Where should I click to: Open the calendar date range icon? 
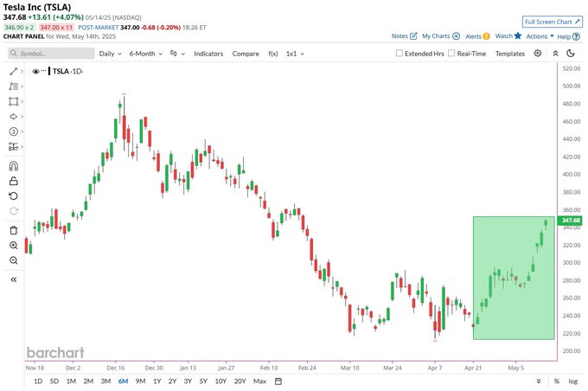pyautogui.click(x=278, y=381)
